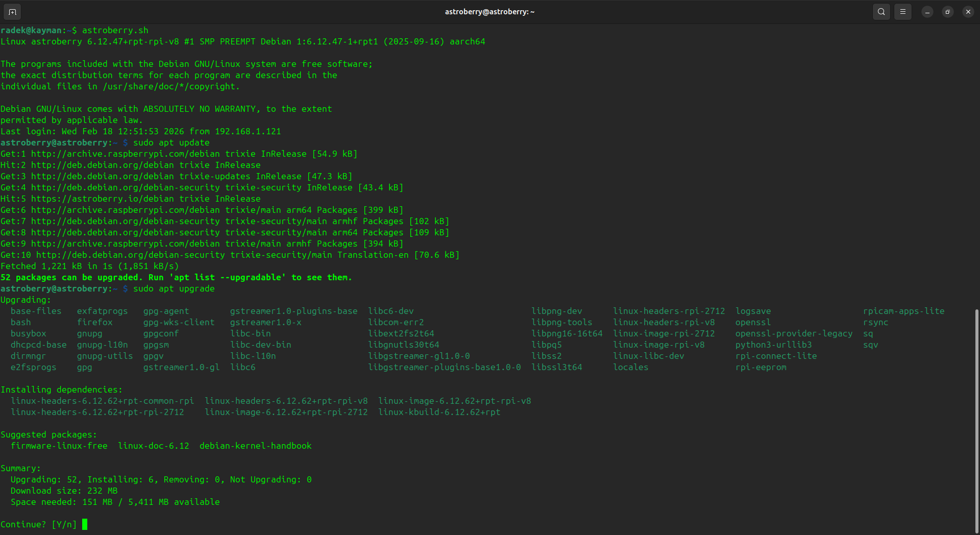The height and width of the screenshot is (535, 980).
Task: Click the 'sudo apt upgrade' command text
Action: click(x=174, y=289)
